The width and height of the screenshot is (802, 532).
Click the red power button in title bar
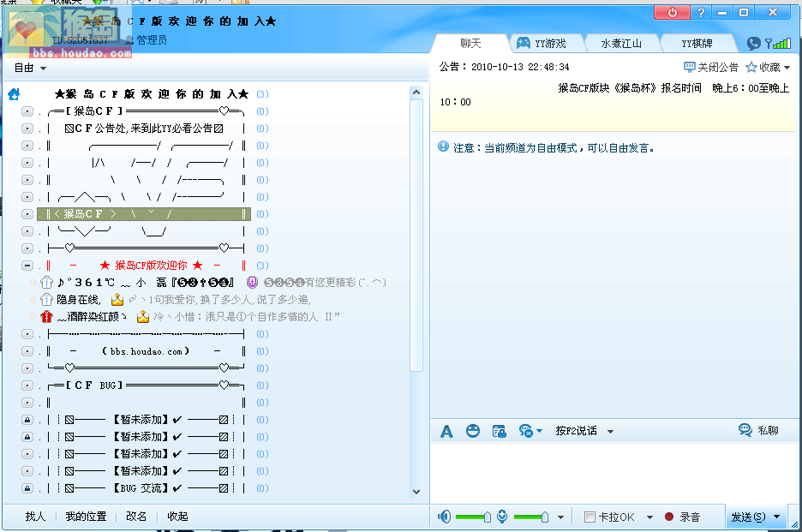(672, 12)
